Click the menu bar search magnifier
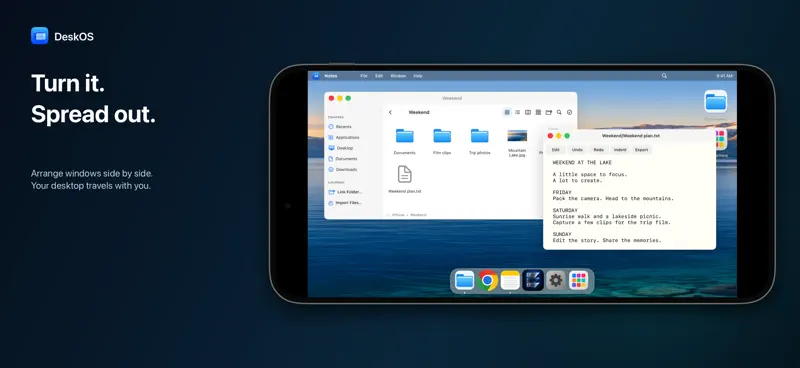The width and height of the screenshot is (800, 368). pyautogui.click(x=664, y=76)
